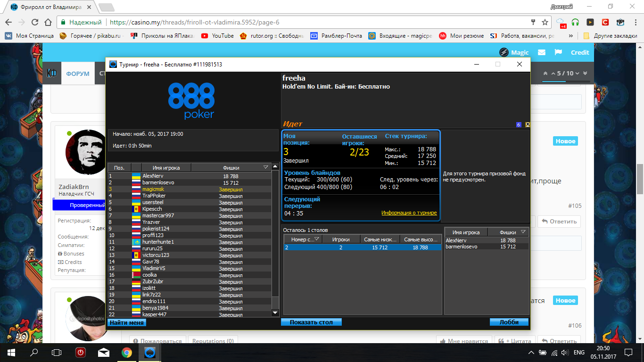Screen dimensions: 644x362
Task: Open the forum alerts flag icon
Action: [x=558, y=52]
